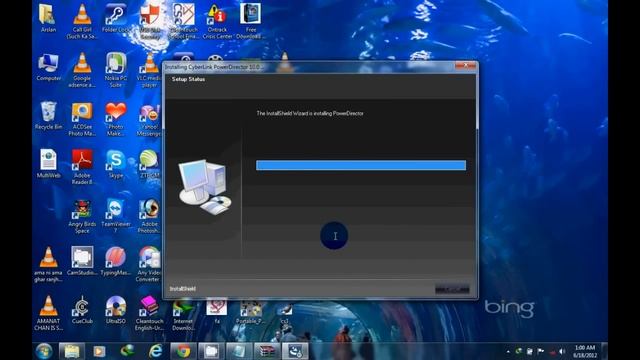The image size is (640, 360).
Task: Launch CamStudio desktop shortcut
Action: [82, 261]
